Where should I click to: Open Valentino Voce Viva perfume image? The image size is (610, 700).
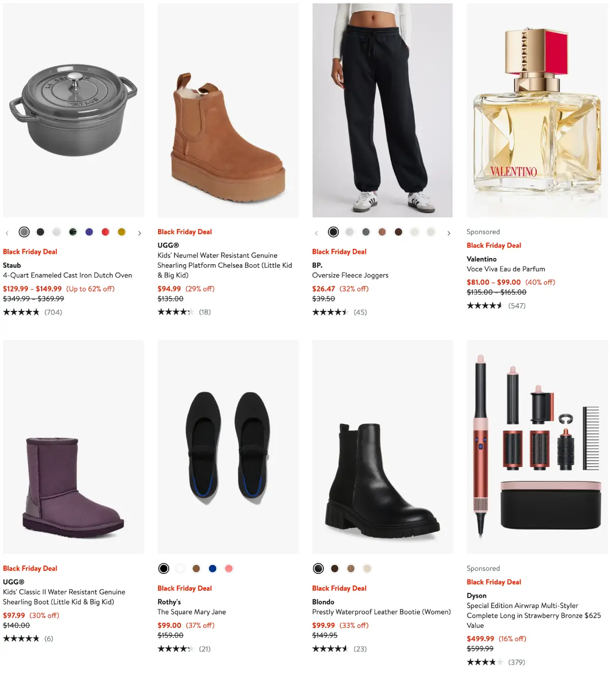point(537,110)
